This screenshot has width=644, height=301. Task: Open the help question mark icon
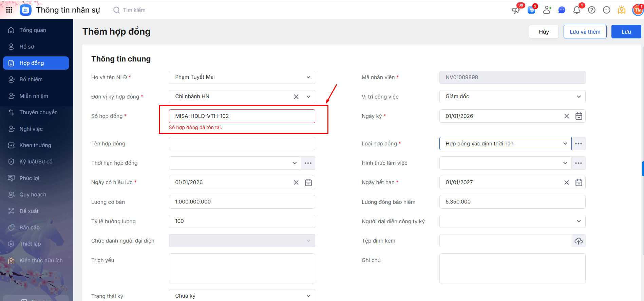[x=592, y=10]
